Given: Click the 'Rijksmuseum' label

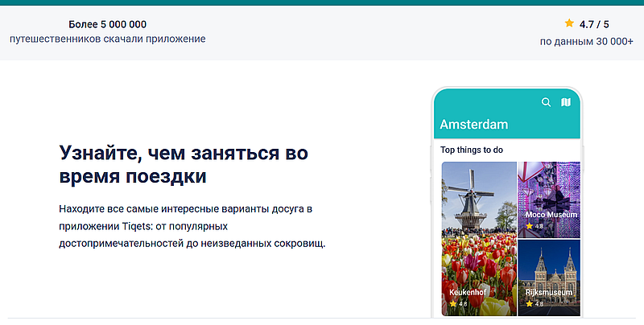Looking at the screenshot, I should pyautogui.click(x=549, y=293).
